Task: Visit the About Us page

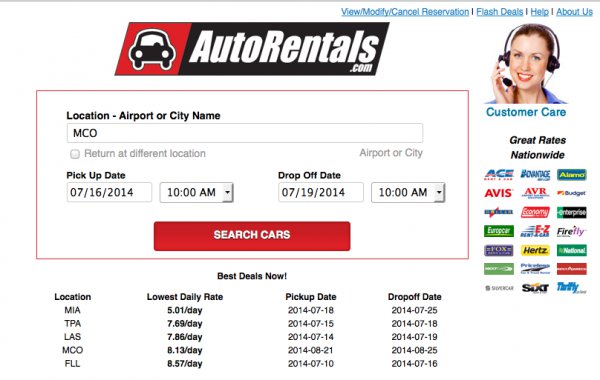Action: pos(574,12)
